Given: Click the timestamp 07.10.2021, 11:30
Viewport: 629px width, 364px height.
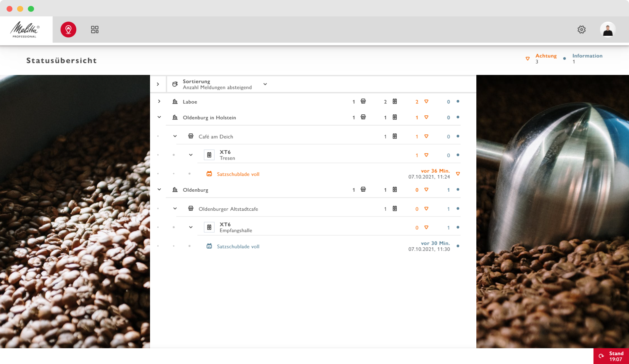Looking at the screenshot, I should (x=429, y=249).
